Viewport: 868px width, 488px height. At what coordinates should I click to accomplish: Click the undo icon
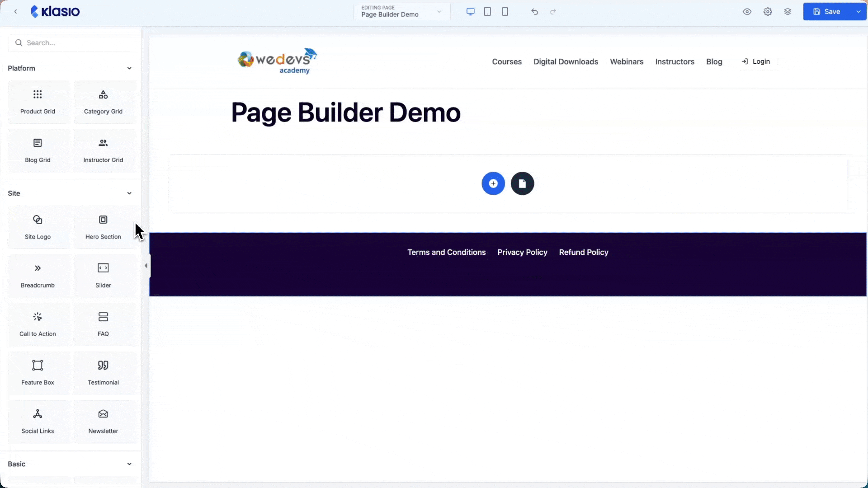tap(535, 11)
